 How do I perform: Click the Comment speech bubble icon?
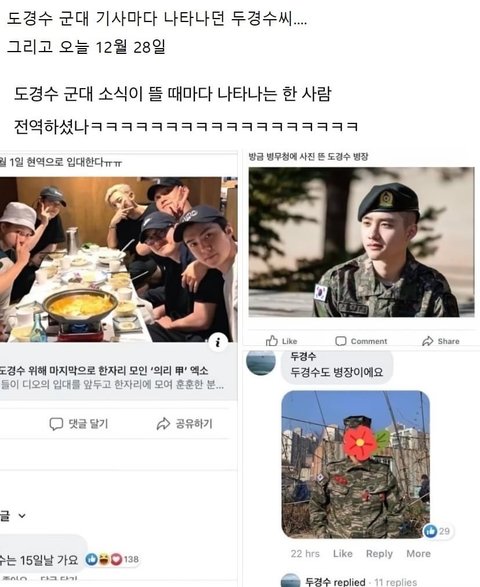(340, 341)
